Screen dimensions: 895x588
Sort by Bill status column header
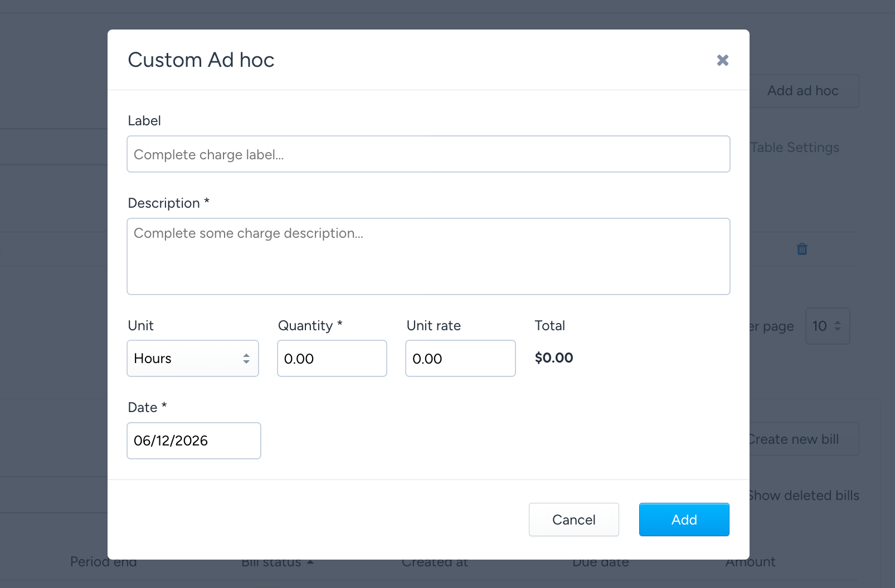[x=277, y=562]
